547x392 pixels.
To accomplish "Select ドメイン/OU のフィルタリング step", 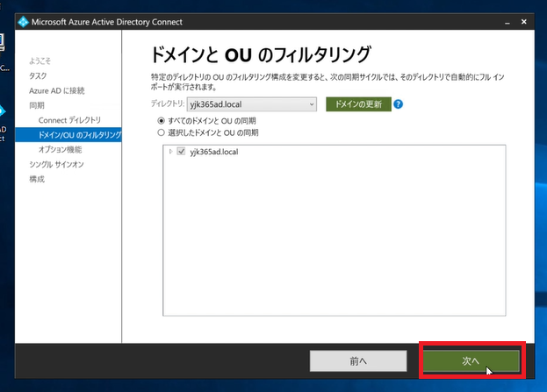I will (68, 135).
